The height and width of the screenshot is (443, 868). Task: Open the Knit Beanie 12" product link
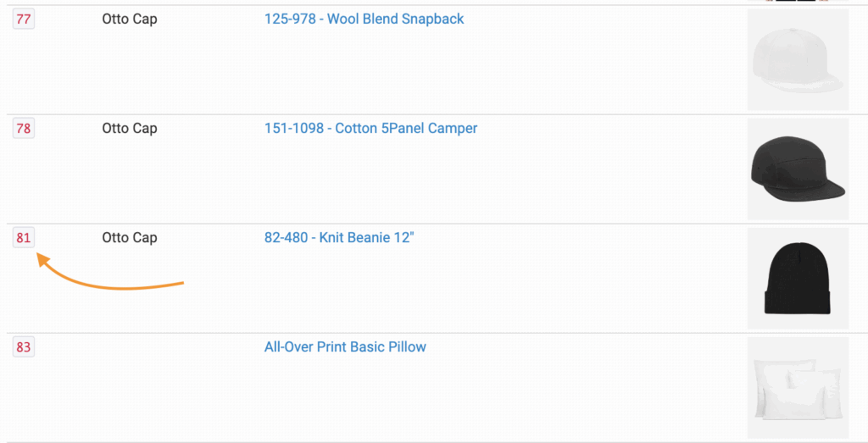coord(339,237)
